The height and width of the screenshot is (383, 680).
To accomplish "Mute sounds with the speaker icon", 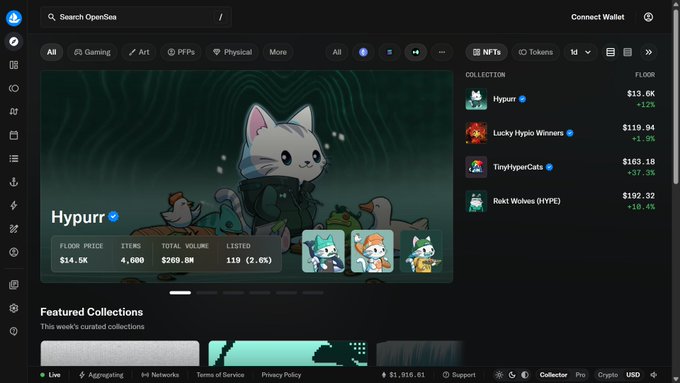I will [654, 375].
